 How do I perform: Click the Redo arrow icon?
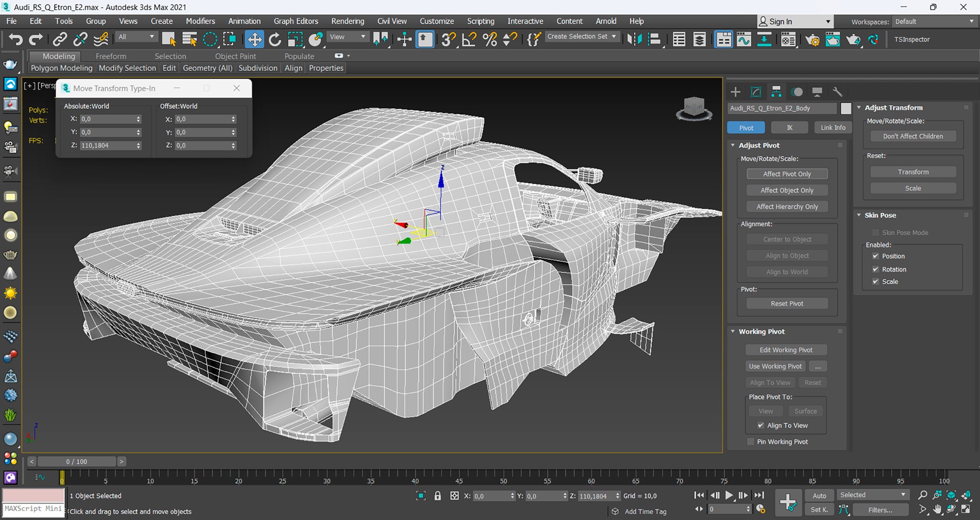click(36, 39)
